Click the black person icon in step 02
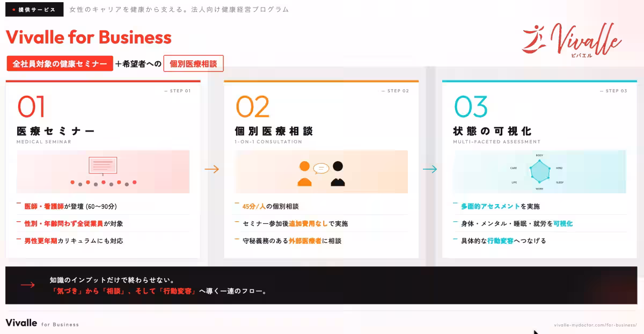644x334 pixels. tap(338, 173)
